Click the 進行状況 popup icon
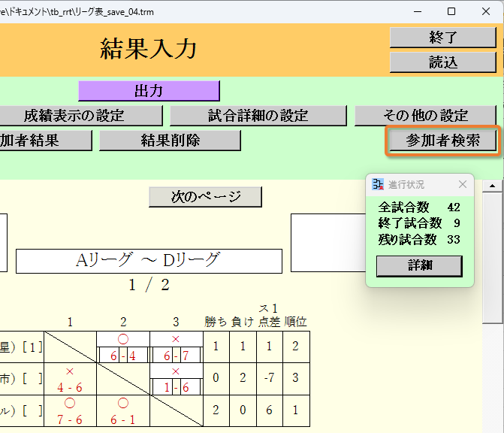The image size is (504, 433). [x=378, y=184]
